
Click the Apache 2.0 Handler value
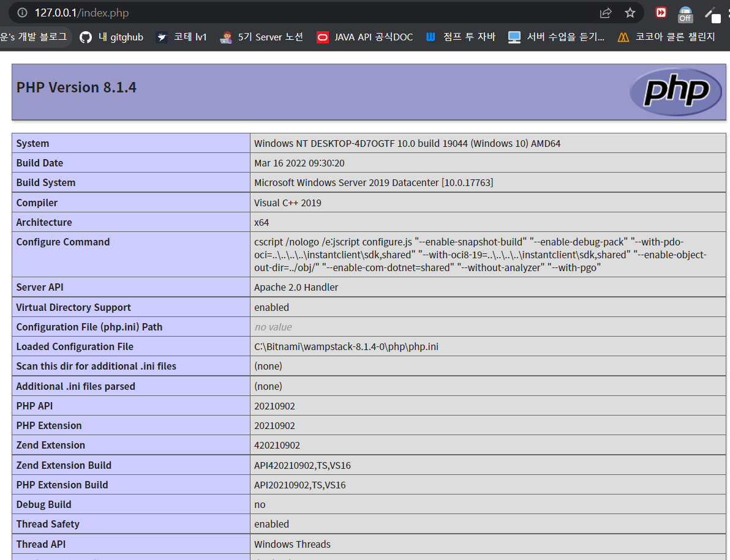click(296, 287)
